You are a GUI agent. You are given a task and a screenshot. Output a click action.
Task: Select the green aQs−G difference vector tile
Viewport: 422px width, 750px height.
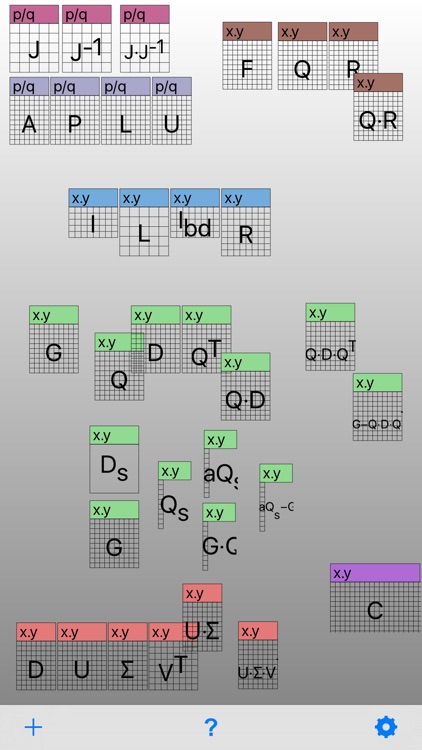(276, 497)
